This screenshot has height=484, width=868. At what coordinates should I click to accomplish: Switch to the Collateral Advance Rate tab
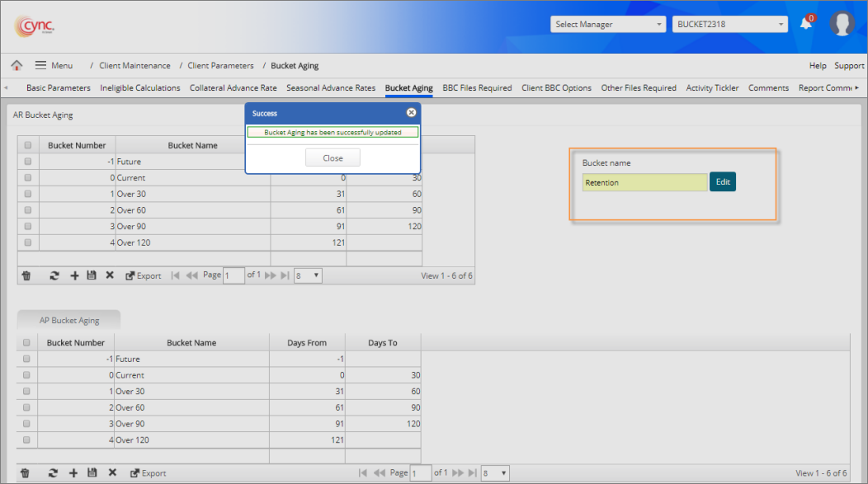[233, 88]
